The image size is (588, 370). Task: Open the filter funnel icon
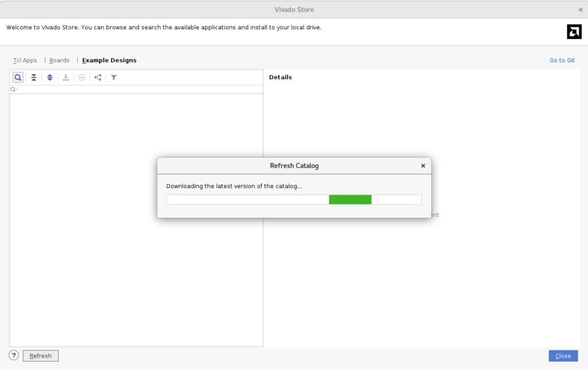pos(114,77)
